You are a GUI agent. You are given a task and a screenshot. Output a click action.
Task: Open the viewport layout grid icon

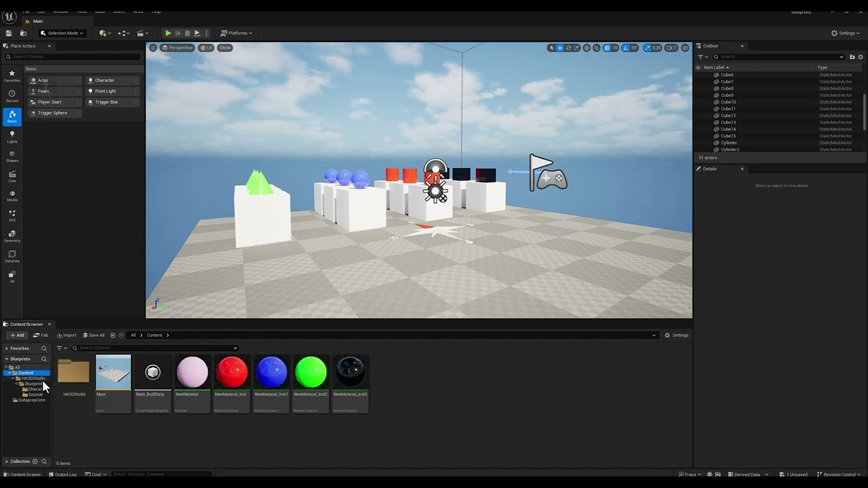(x=685, y=48)
